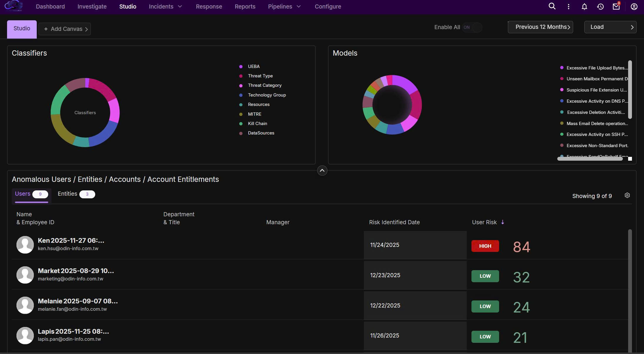Expand the Incidents dropdown menu
644x354 pixels.
[x=165, y=6]
